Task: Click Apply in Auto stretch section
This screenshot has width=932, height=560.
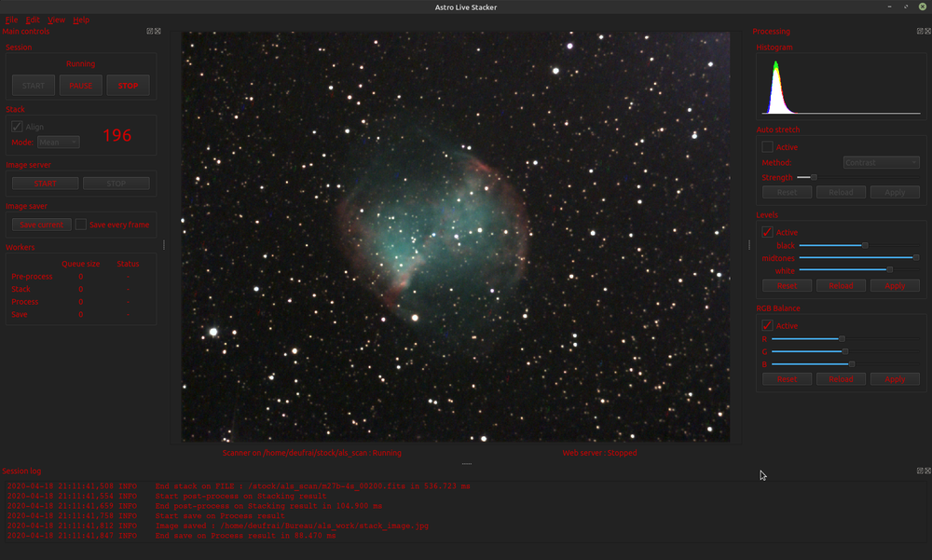Action: click(895, 193)
